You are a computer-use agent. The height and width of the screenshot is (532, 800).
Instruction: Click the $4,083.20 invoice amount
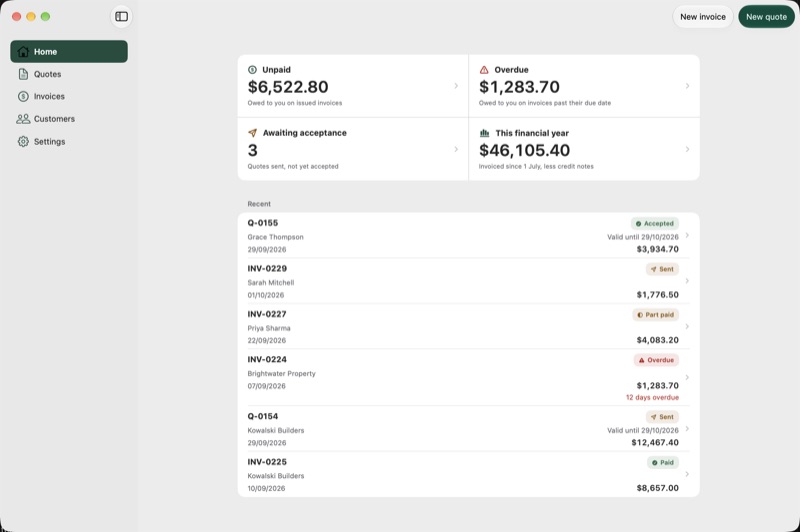coord(658,340)
